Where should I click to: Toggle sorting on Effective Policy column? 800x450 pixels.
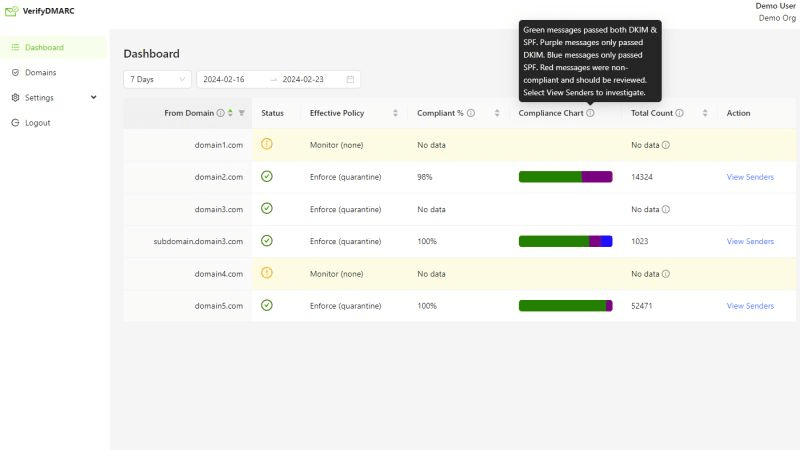pos(395,113)
